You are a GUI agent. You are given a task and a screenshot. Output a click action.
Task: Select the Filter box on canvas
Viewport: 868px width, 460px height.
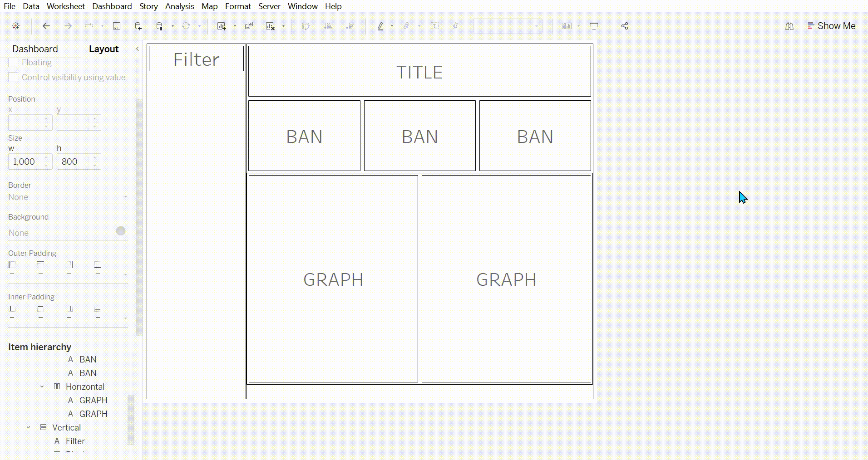coord(196,59)
